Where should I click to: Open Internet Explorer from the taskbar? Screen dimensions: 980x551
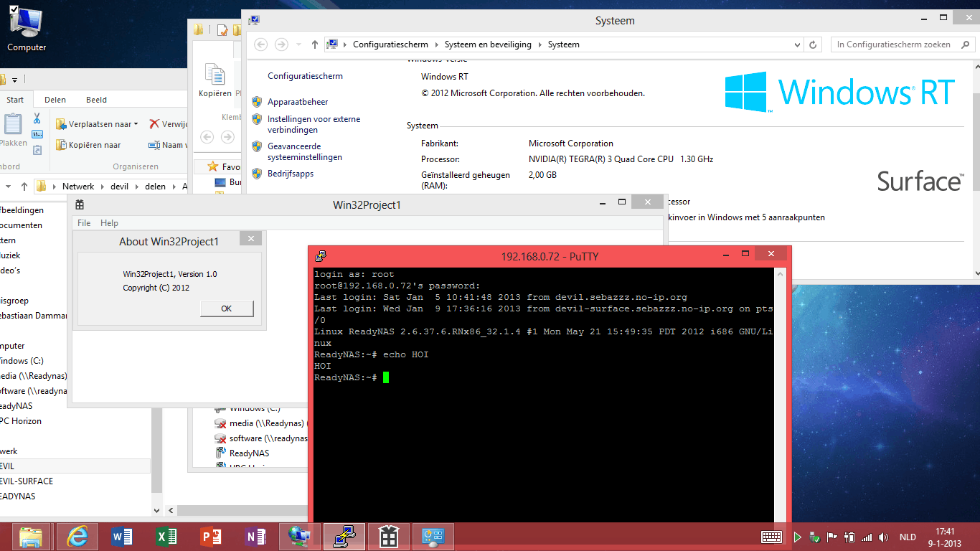[x=77, y=536]
